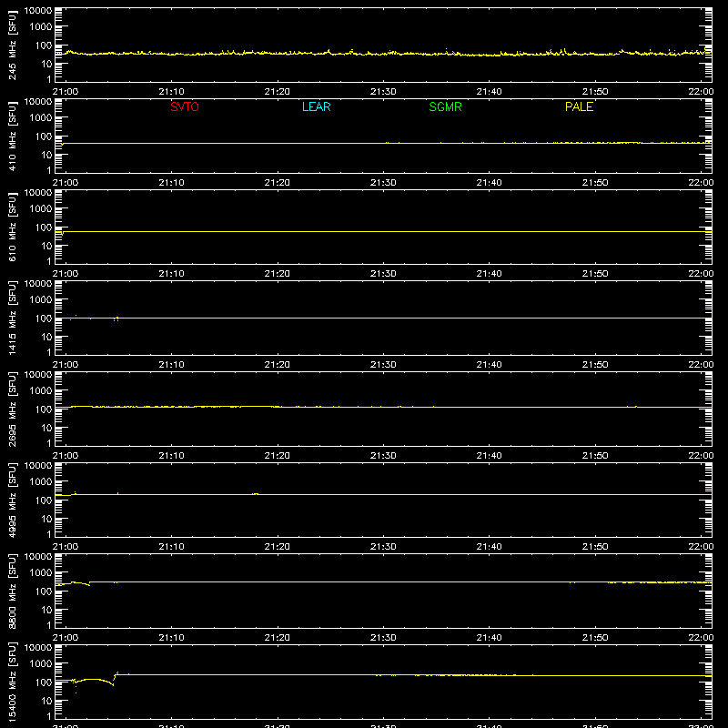
Task: Click the "8800 MHz [SFU]" axis title
Action: (x=13, y=591)
